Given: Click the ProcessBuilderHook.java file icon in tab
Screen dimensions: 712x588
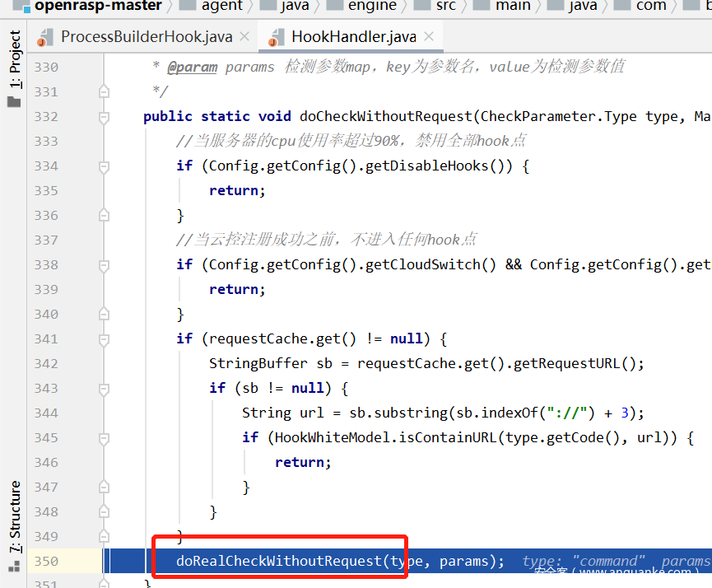Looking at the screenshot, I should coord(44,37).
